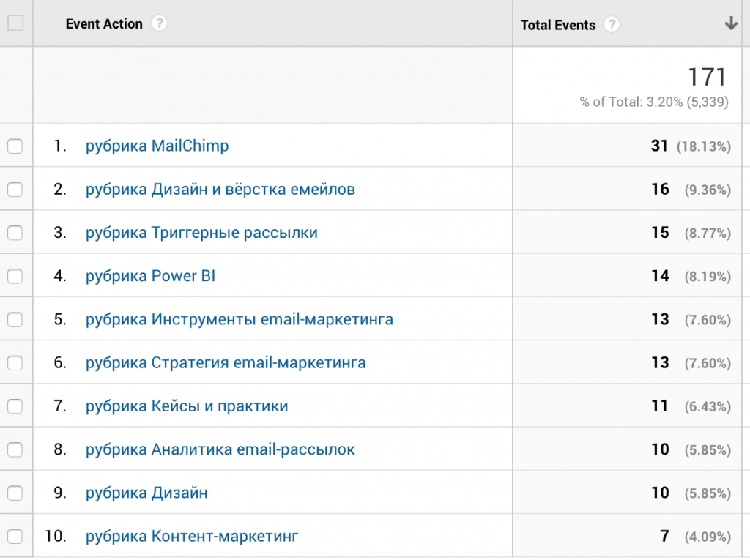Sort by Total Events column header
This screenshot has height=560, width=750.
coord(557,25)
